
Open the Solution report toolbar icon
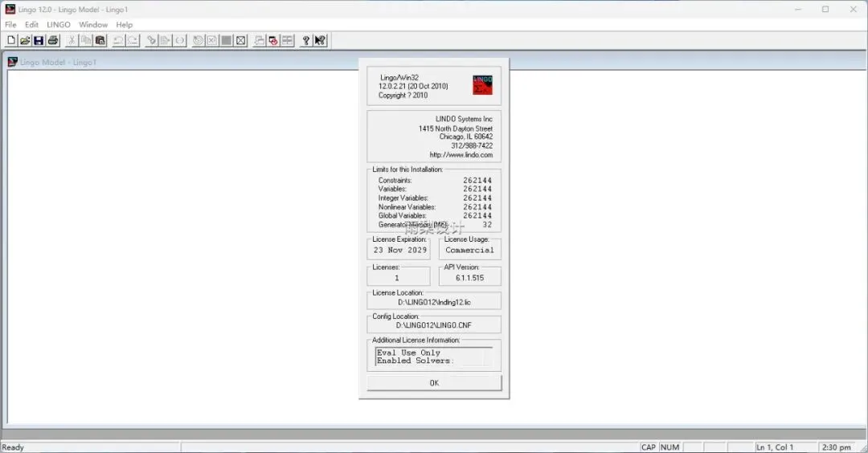pyautogui.click(x=212, y=40)
